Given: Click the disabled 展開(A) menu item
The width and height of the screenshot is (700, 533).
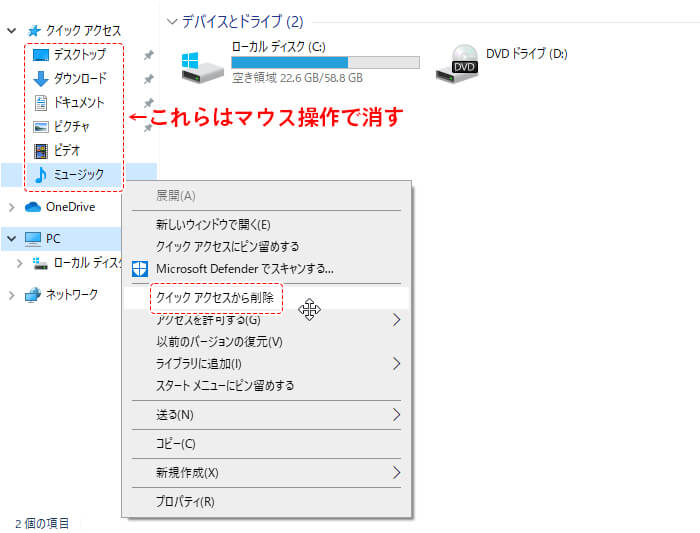Looking at the screenshot, I should (267, 196).
